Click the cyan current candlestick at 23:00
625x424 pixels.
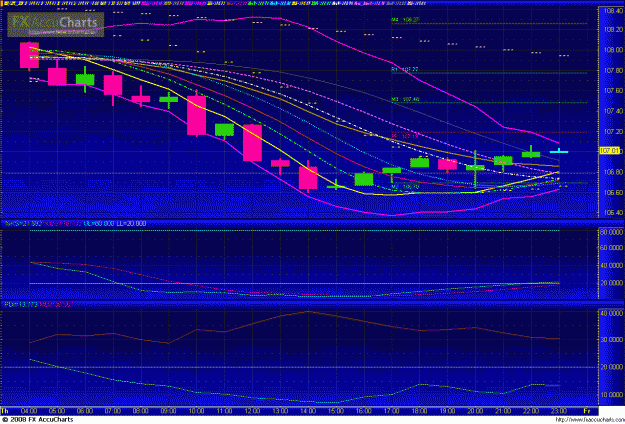(559, 151)
